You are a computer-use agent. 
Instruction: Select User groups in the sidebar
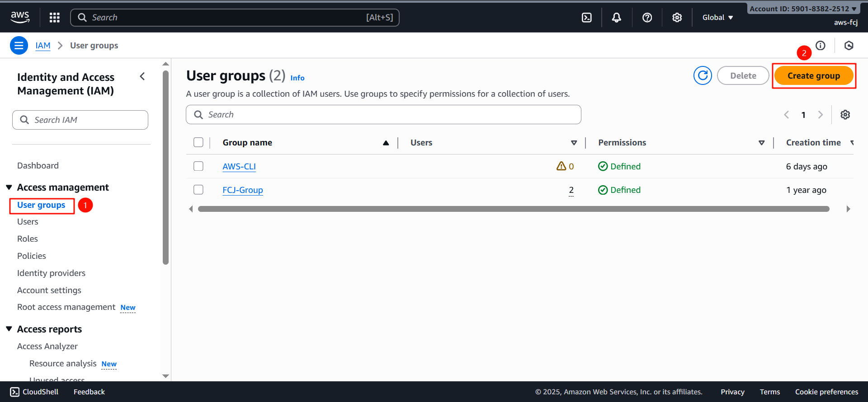[x=41, y=205]
